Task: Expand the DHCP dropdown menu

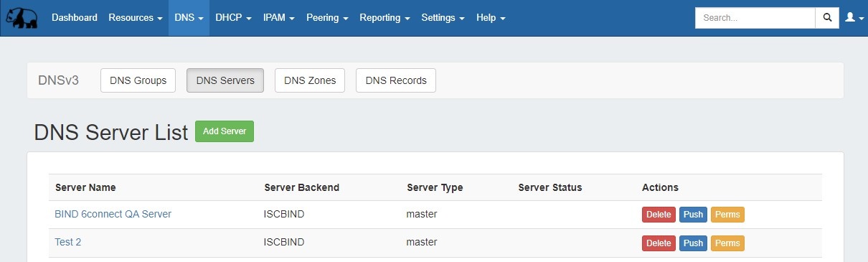Action: click(233, 18)
